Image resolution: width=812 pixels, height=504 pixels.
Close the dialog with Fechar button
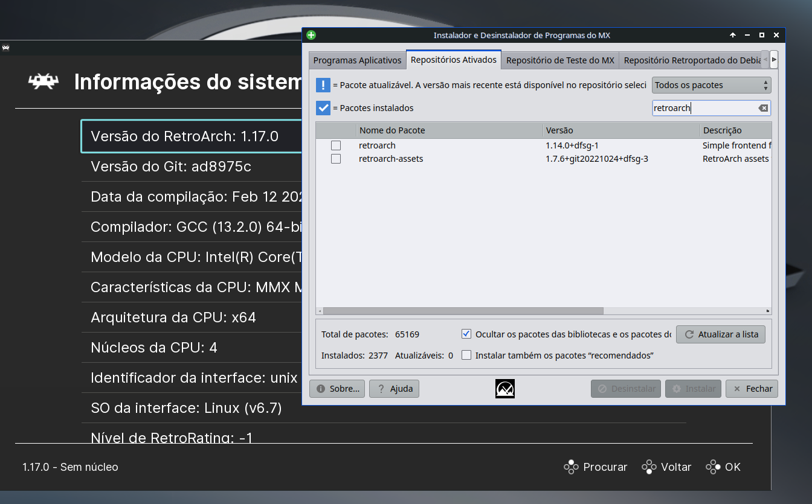click(752, 389)
